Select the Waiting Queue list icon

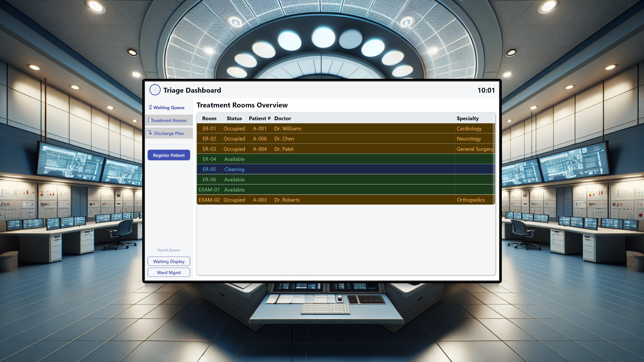[x=151, y=107]
